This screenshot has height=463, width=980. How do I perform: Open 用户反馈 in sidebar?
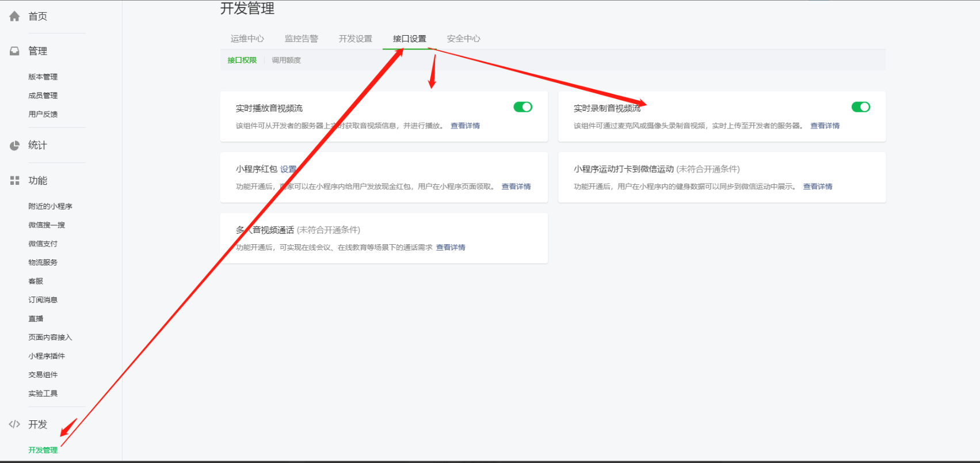click(x=43, y=114)
